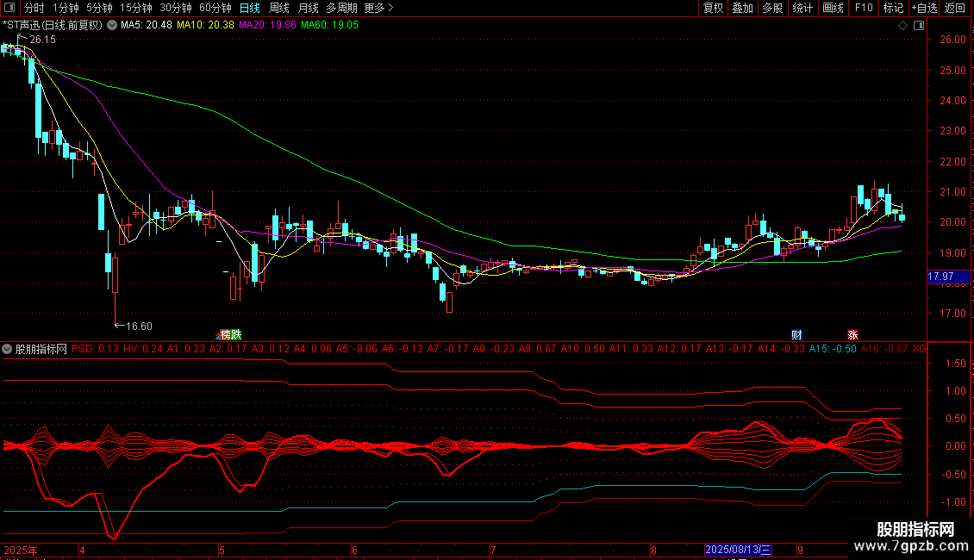Click the 统计 statistics button
The image size is (974, 560).
(x=802, y=8)
